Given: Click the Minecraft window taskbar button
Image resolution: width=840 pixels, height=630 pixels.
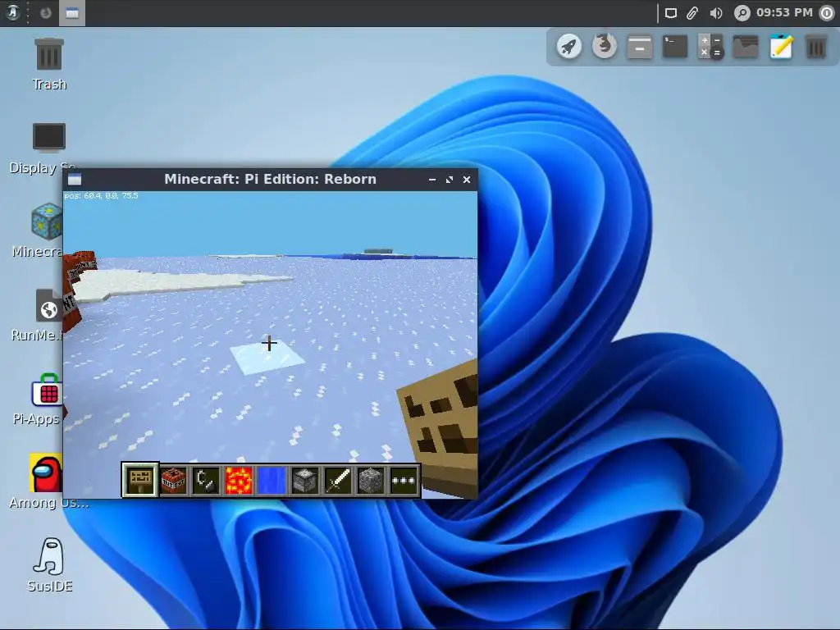Looking at the screenshot, I should [72, 13].
